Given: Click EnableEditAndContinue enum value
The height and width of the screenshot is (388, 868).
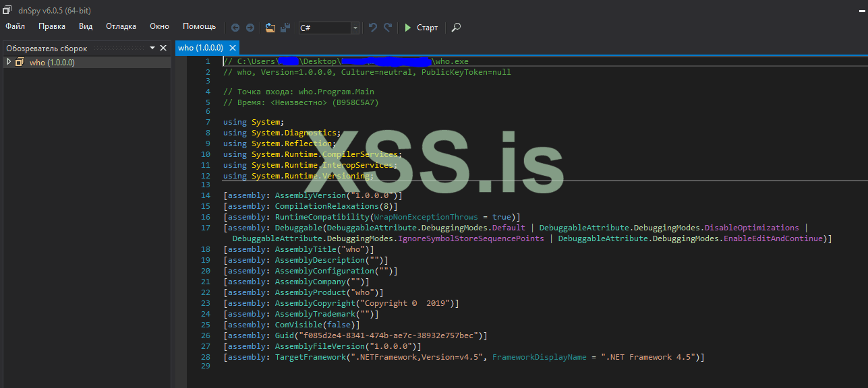Looking at the screenshot, I should 773,238.
